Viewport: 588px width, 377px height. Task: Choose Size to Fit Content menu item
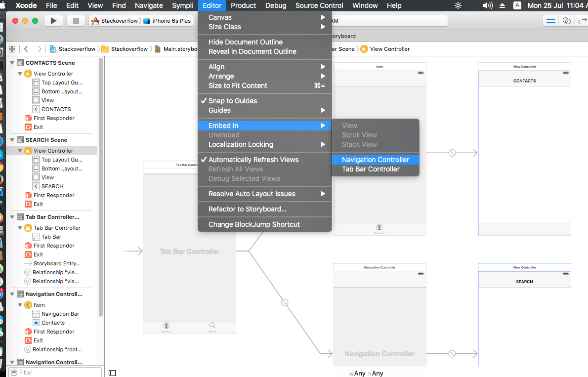(x=265, y=85)
